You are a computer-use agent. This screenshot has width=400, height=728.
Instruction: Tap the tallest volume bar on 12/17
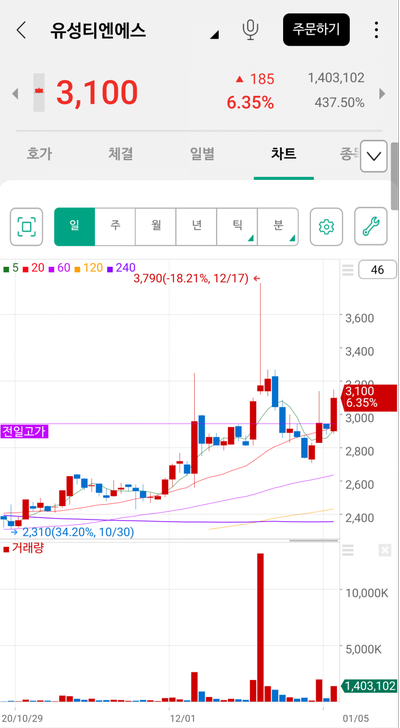coord(260,627)
